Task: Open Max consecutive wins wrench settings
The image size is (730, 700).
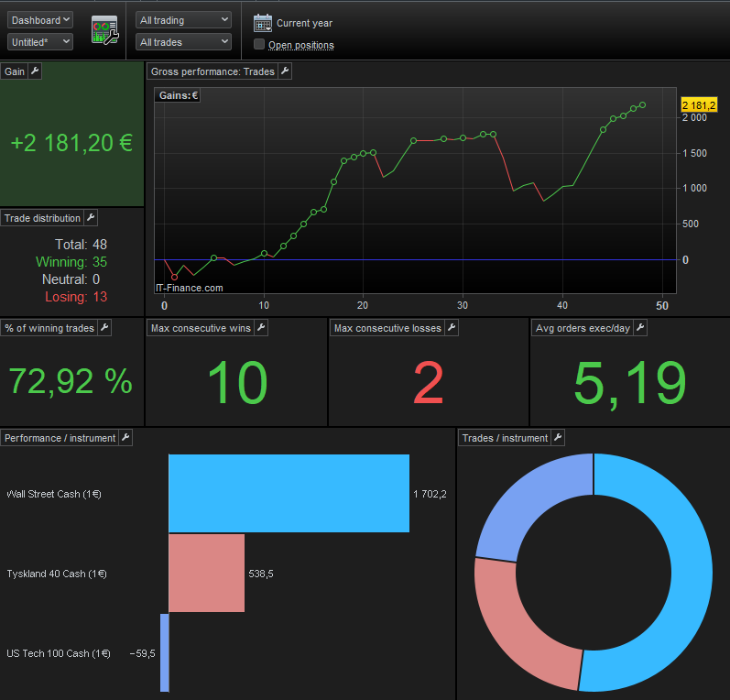Action: (261, 327)
